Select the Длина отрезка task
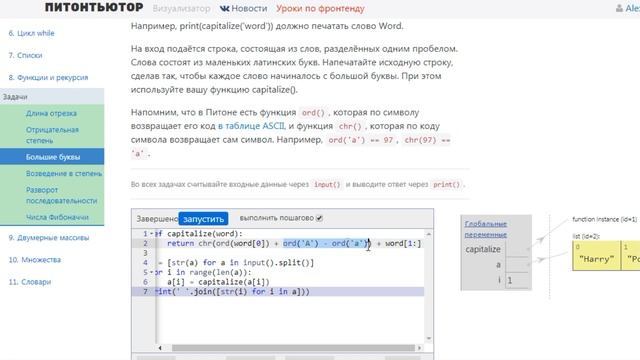 tap(51, 113)
